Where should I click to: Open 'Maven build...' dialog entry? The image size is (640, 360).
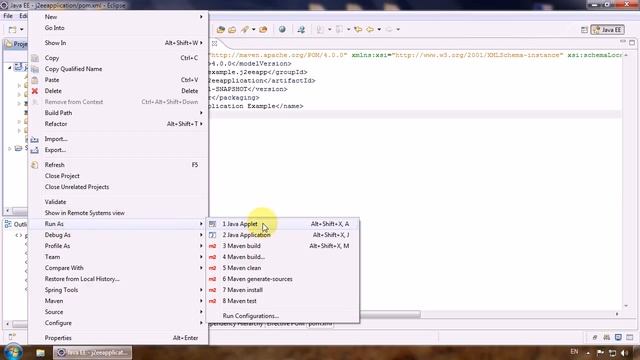pyautogui.click(x=283, y=257)
